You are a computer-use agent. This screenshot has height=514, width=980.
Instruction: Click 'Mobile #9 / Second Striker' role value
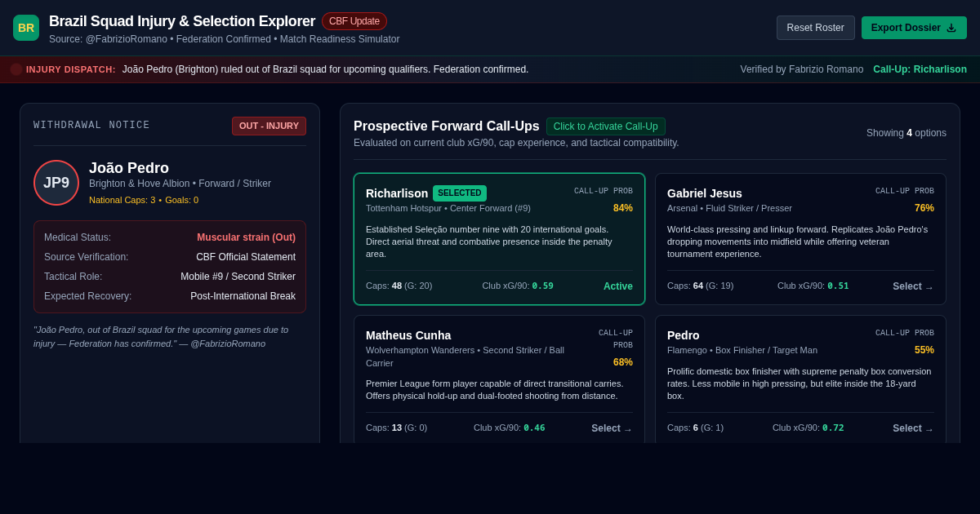(x=238, y=277)
